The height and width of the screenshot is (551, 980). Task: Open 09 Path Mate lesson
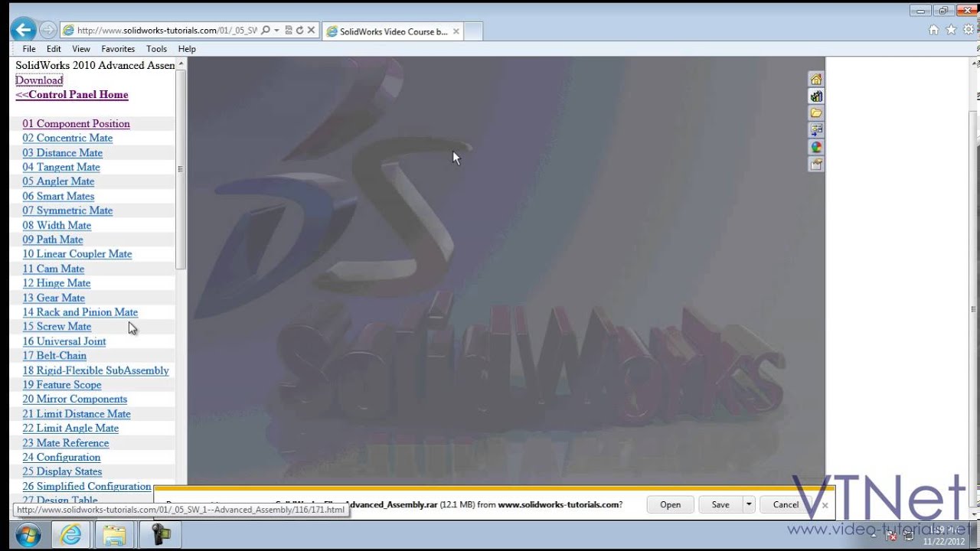(x=52, y=240)
